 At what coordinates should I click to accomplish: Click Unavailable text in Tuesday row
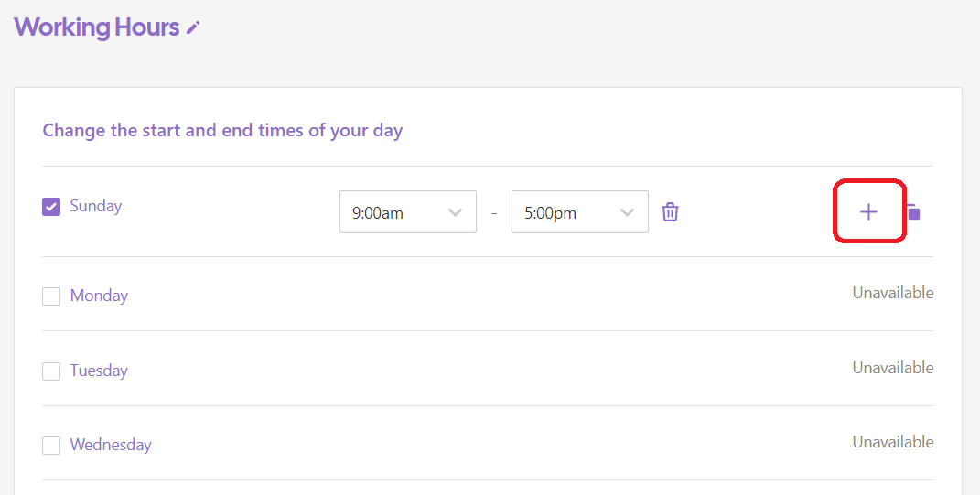pyautogui.click(x=892, y=368)
